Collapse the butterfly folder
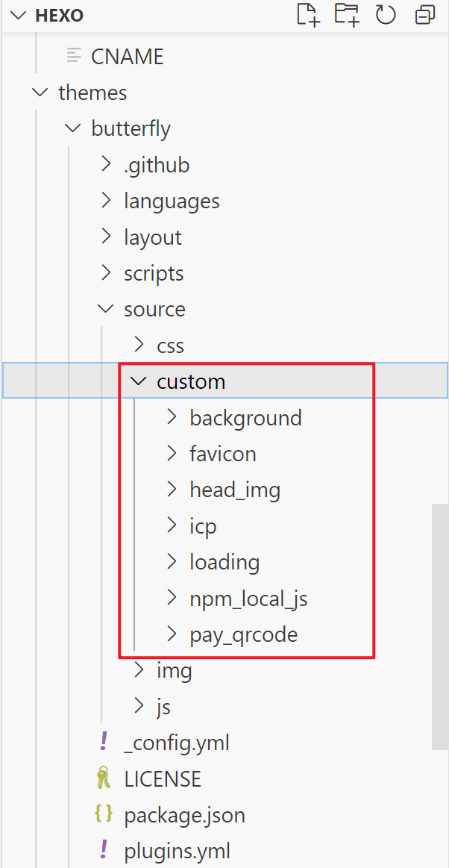The width and height of the screenshot is (449, 868). 72,128
